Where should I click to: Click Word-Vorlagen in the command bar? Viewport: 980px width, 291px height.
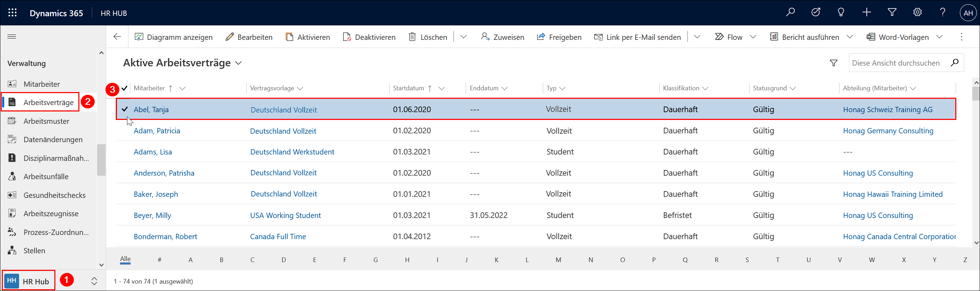pyautogui.click(x=897, y=37)
